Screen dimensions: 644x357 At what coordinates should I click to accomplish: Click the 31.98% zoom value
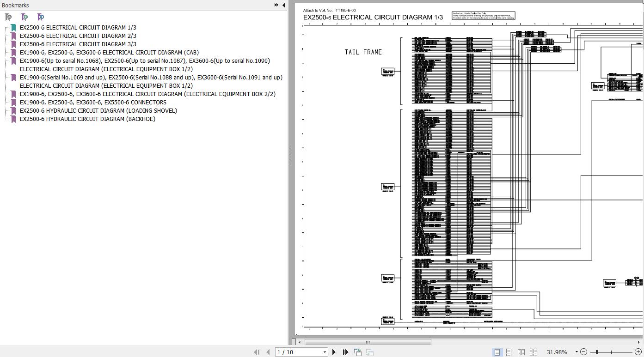click(x=557, y=352)
